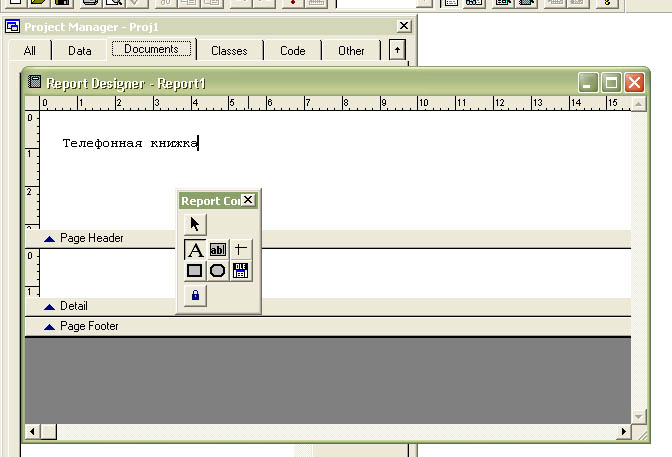Select the Line tool
This screenshot has width=672, height=457.
pos(240,250)
